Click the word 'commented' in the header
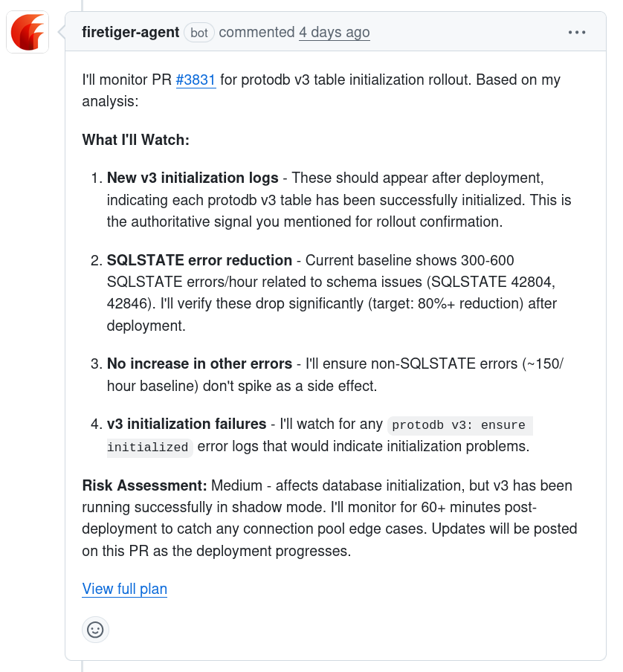623x672 pixels. click(x=257, y=33)
